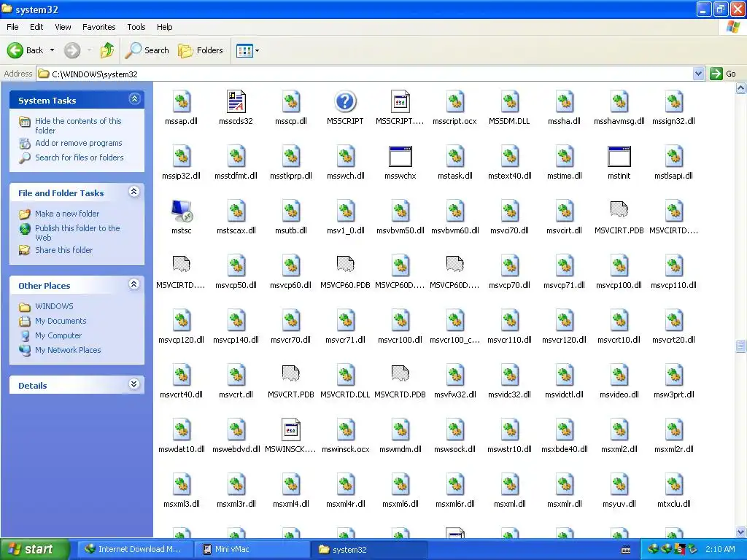Go to WINDOWS in Other Places

[x=54, y=306]
